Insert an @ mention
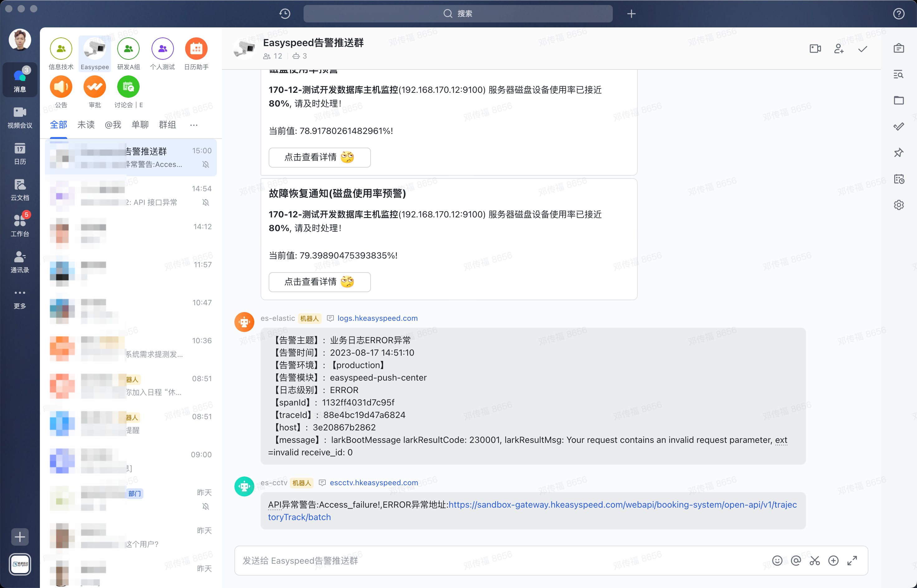Image resolution: width=917 pixels, height=588 pixels. [796, 560]
